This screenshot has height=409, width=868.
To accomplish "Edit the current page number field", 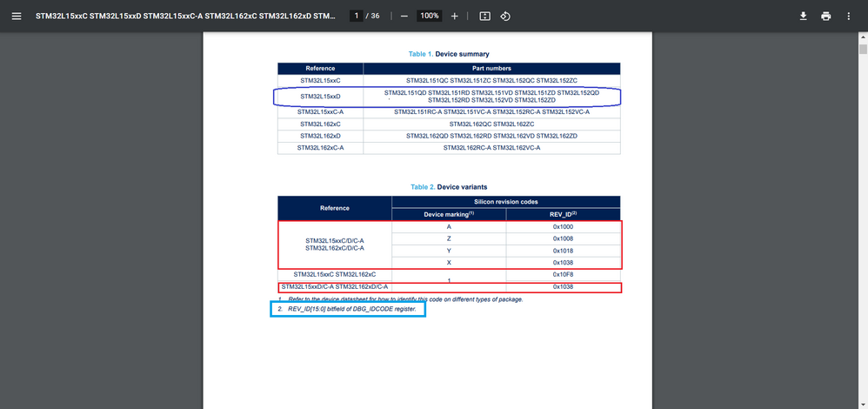I will (356, 16).
